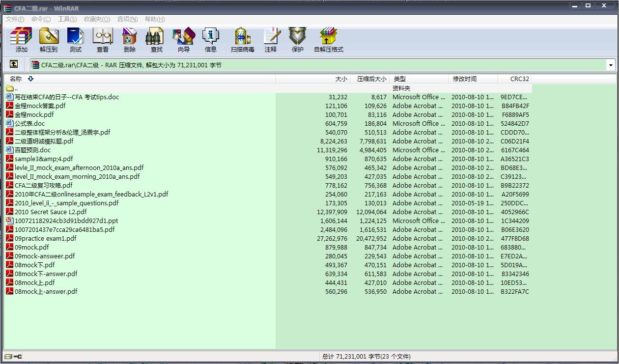619x364 pixels.
Task: Select file 1007201437e7cca29ca6481ba5.pdf
Action: point(65,229)
